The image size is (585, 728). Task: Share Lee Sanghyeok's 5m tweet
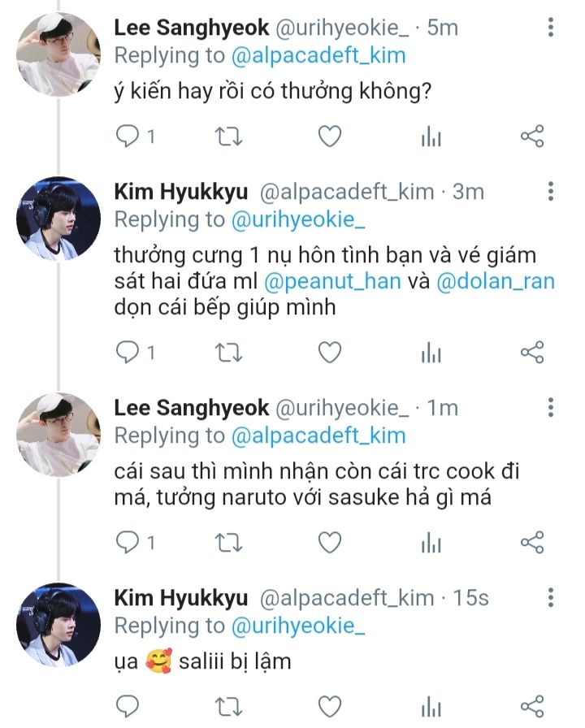pyautogui.click(x=531, y=136)
